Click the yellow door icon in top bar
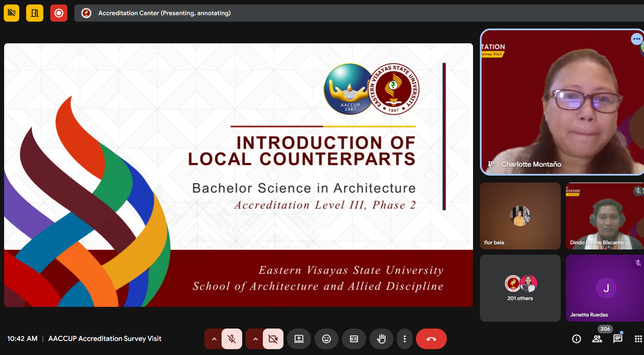Image resolution: width=644 pixels, height=355 pixels. tap(35, 13)
